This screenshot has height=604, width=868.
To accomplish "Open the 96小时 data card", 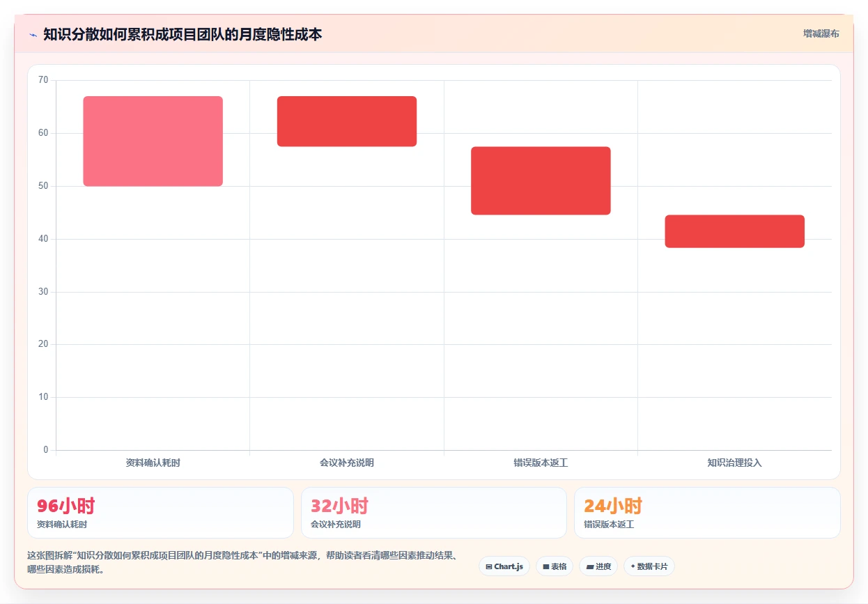I will (160, 513).
